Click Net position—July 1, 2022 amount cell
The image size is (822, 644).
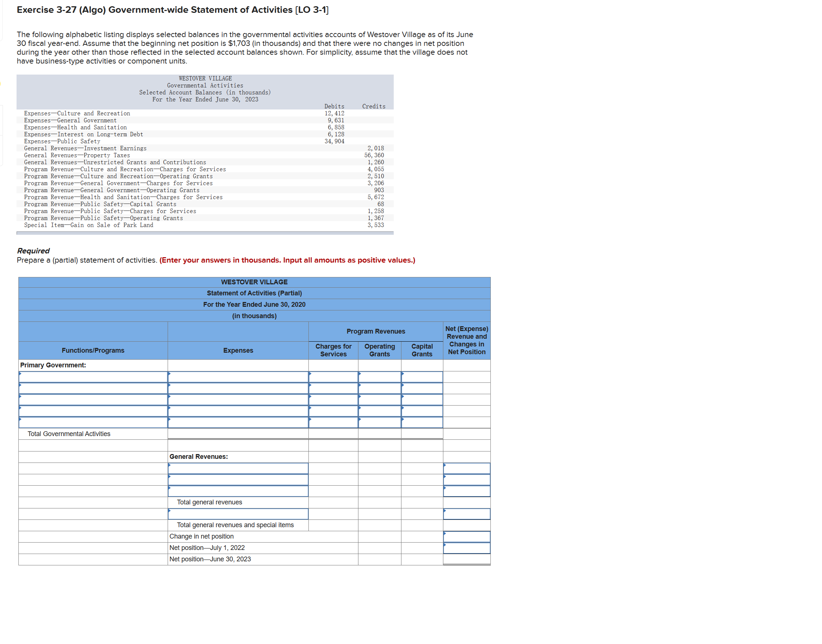pyautogui.click(x=467, y=548)
